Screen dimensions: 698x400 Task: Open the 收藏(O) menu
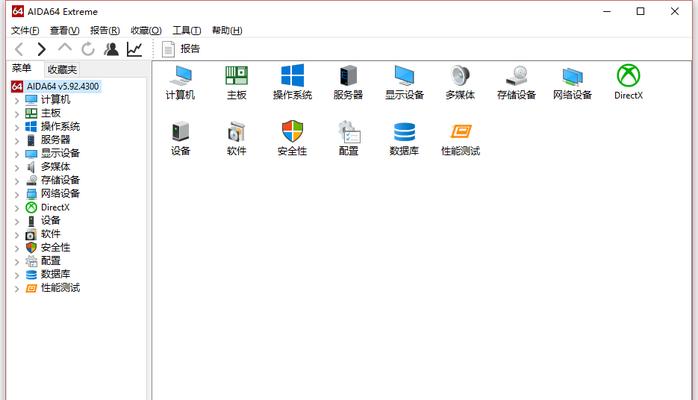pyautogui.click(x=146, y=30)
